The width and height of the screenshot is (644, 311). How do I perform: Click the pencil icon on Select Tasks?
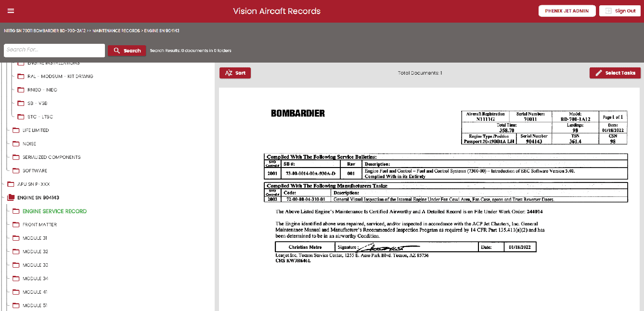599,73
